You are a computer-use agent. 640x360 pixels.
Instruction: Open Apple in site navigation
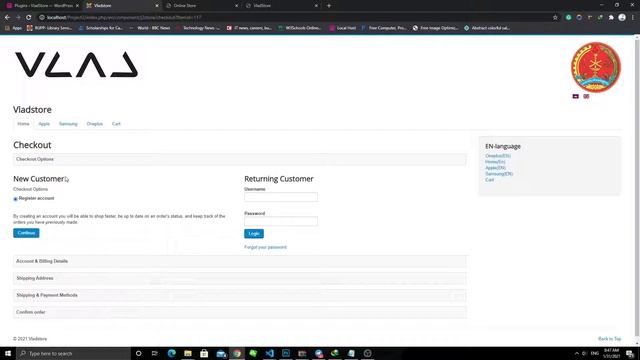point(44,124)
